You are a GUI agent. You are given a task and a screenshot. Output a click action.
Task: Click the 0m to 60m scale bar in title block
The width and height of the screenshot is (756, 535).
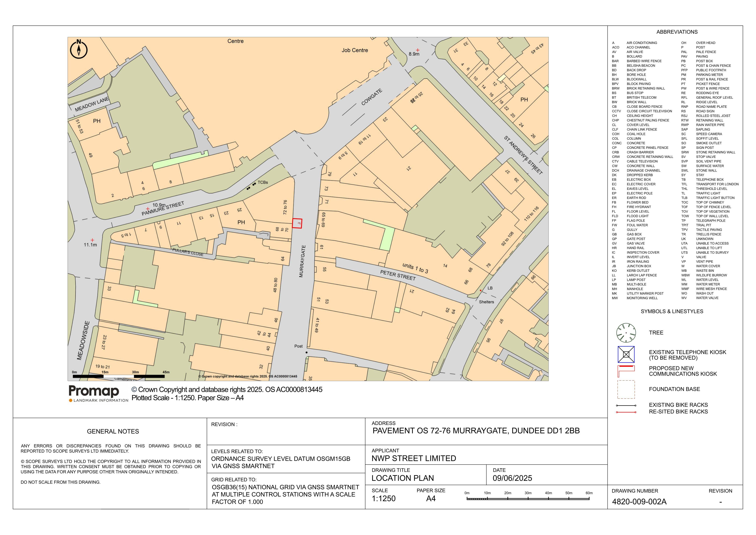coord(528,498)
